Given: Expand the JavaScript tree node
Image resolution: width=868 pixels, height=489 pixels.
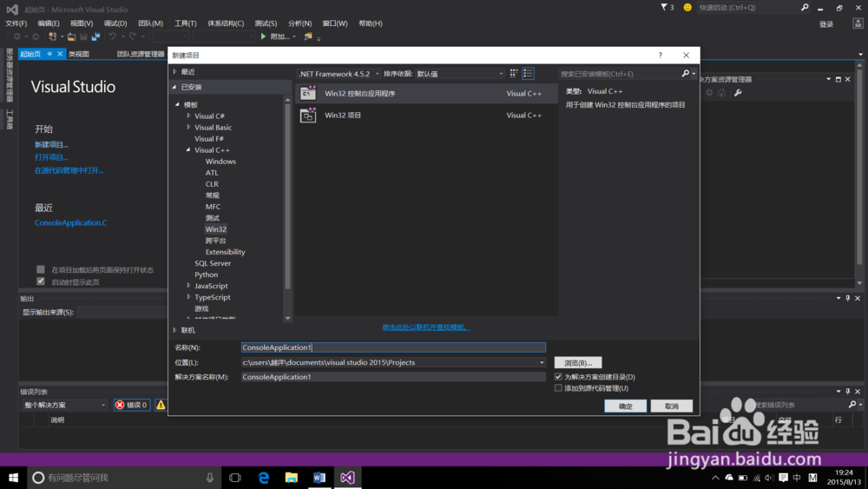Looking at the screenshot, I should click(x=188, y=286).
